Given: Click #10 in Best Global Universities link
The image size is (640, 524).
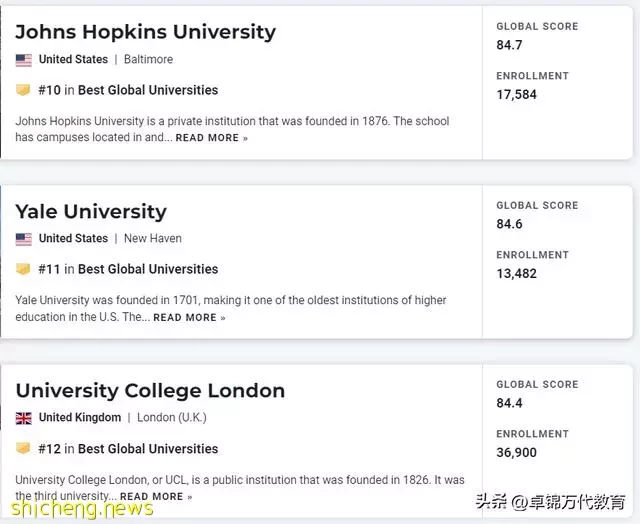Looking at the screenshot, I should pos(128,90).
